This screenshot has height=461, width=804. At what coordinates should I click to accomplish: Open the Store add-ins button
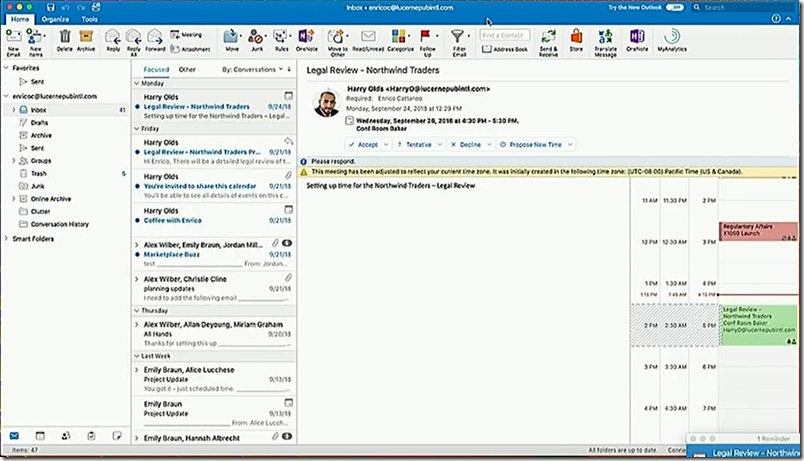coord(576,41)
